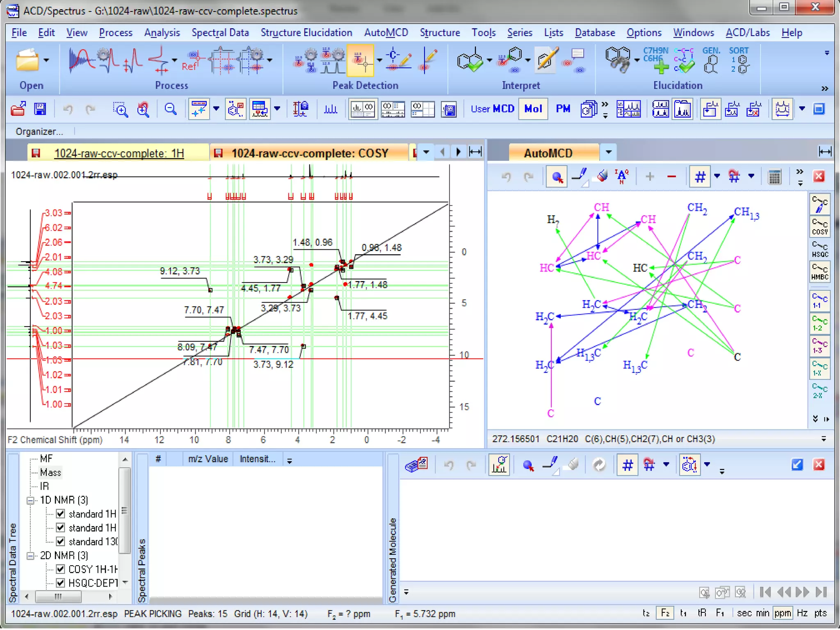This screenshot has height=630, width=840.
Task: Click the m/z Value column header
Action: click(x=208, y=459)
